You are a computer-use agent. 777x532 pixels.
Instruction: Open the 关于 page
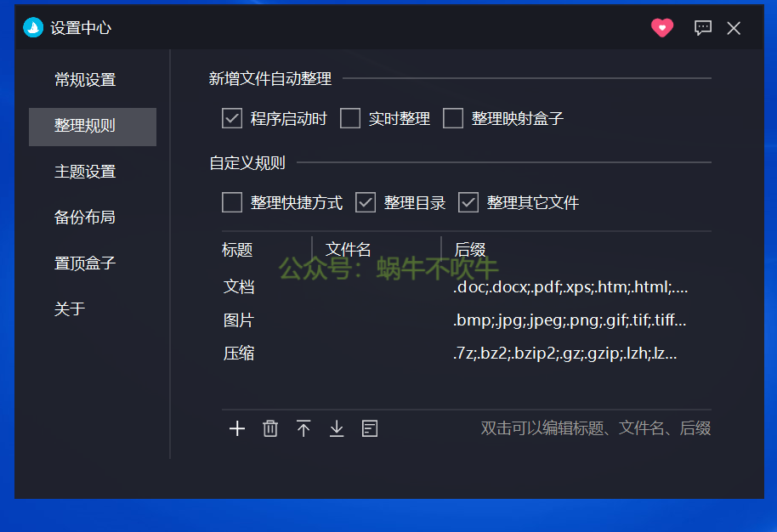coord(70,309)
